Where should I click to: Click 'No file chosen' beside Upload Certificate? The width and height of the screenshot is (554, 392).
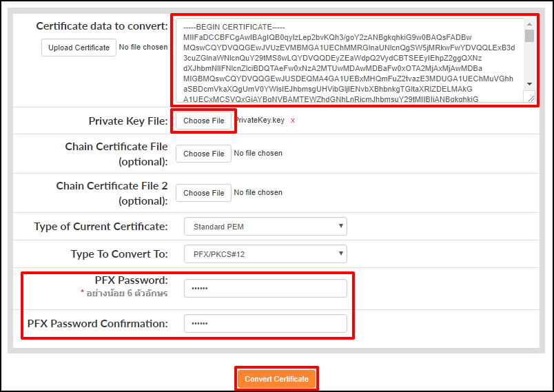[x=143, y=48]
